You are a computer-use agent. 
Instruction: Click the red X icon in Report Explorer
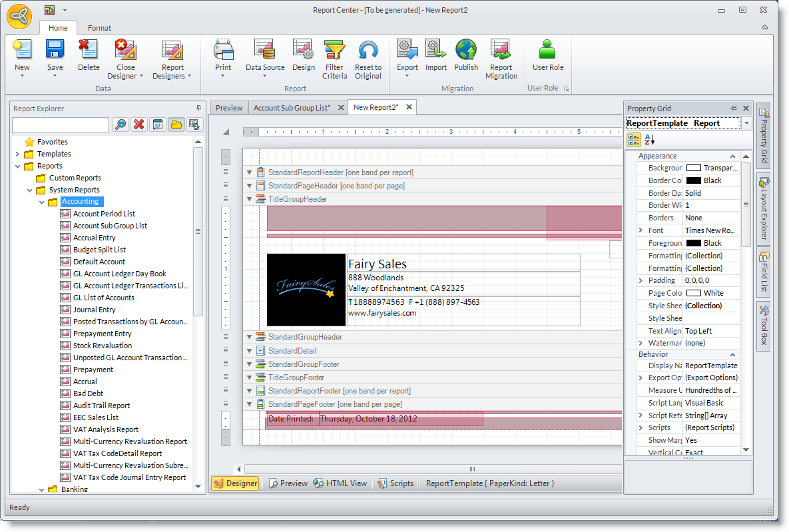point(138,125)
